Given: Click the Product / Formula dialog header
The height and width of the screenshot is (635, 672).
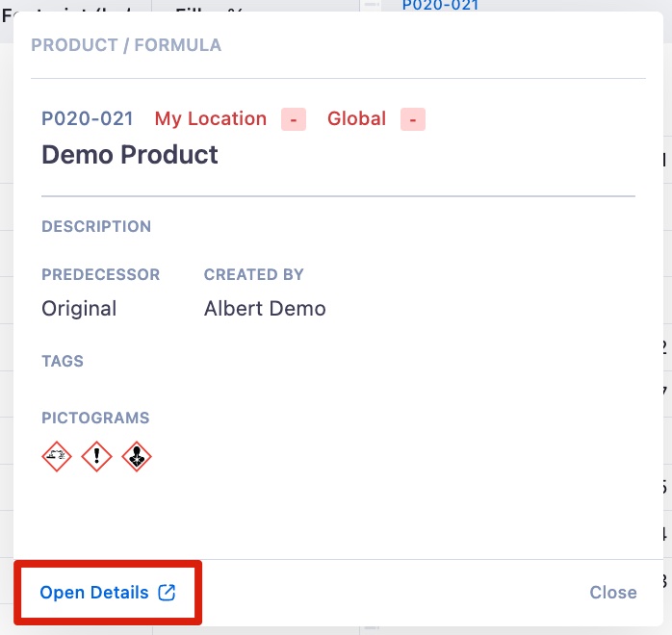Looking at the screenshot, I should click(x=126, y=45).
